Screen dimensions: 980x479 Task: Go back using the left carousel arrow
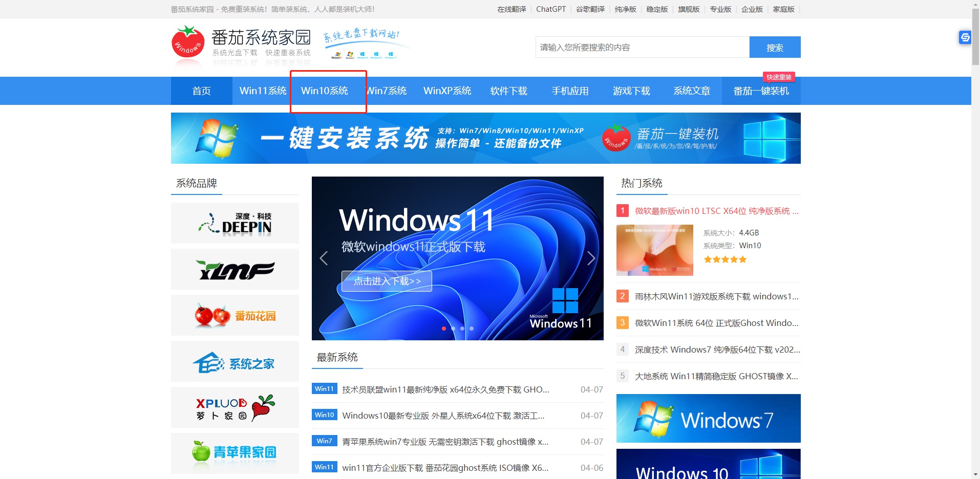pyautogui.click(x=324, y=258)
